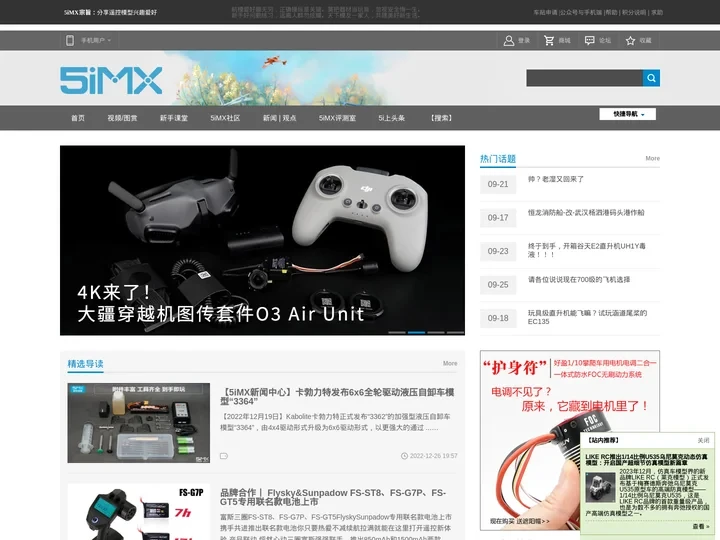The height and width of the screenshot is (540, 720).
Task: Click the 09-21 date tile
Action: click(x=498, y=184)
